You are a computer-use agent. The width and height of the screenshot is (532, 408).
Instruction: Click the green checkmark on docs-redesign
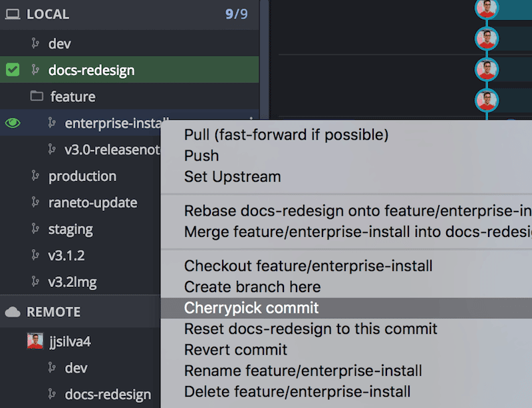(x=12, y=69)
